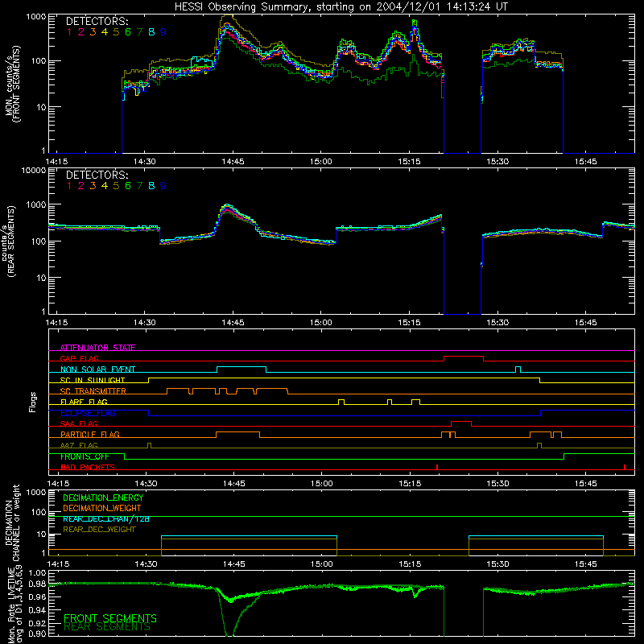Viewport: 644px width, 644px height.
Task: Click detector 6 in the front segments legend
Action: (x=128, y=32)
